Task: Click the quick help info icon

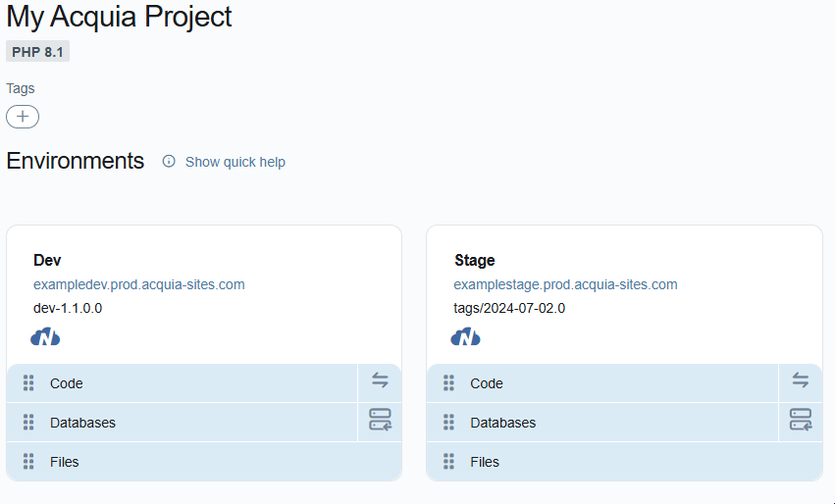Action: (169, 161)
